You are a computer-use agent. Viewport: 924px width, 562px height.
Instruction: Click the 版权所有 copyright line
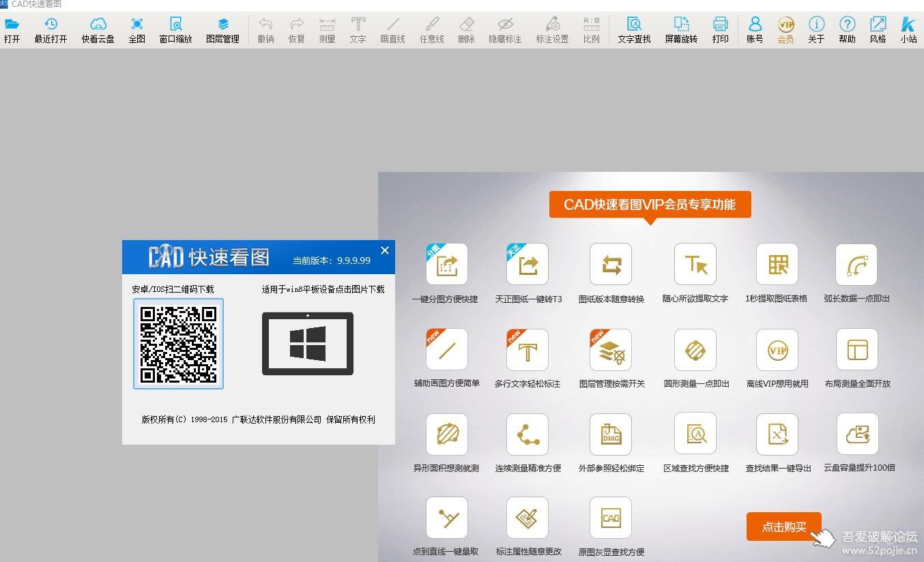[258, 419]
